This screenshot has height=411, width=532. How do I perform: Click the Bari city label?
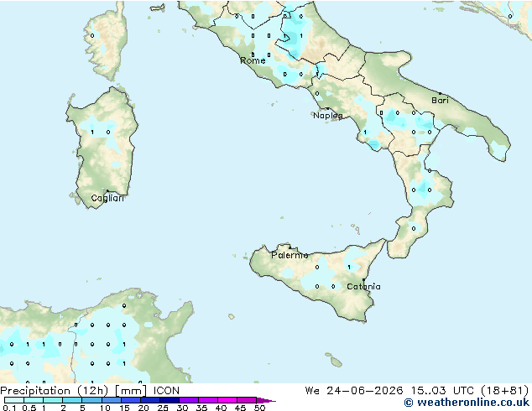(440, 101)
